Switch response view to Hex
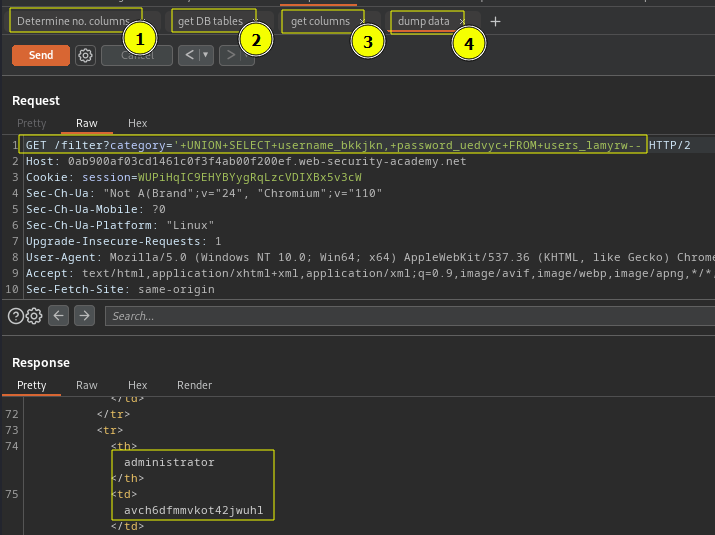715x535 pixels. 137,385
